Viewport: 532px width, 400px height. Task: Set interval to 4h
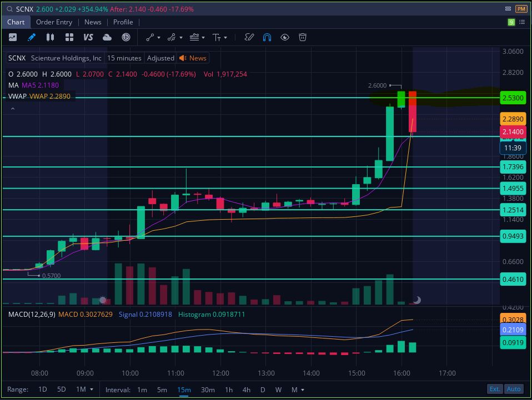[x=247, y=390]
